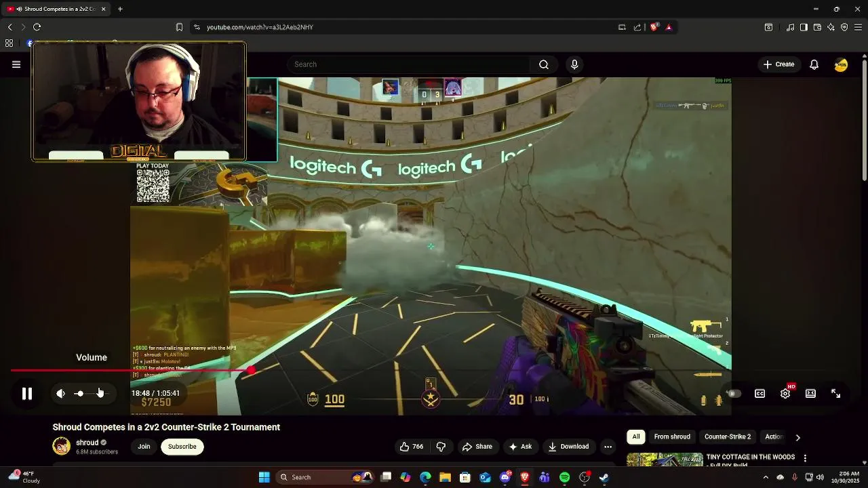Open the Brave Wallet icon
The image size is (868, 488).
coord(817,27)
